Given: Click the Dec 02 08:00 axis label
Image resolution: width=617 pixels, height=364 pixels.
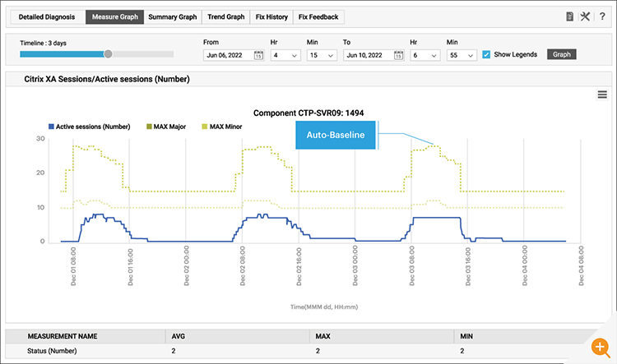Looking at the screenshot, I should point(243,265).
